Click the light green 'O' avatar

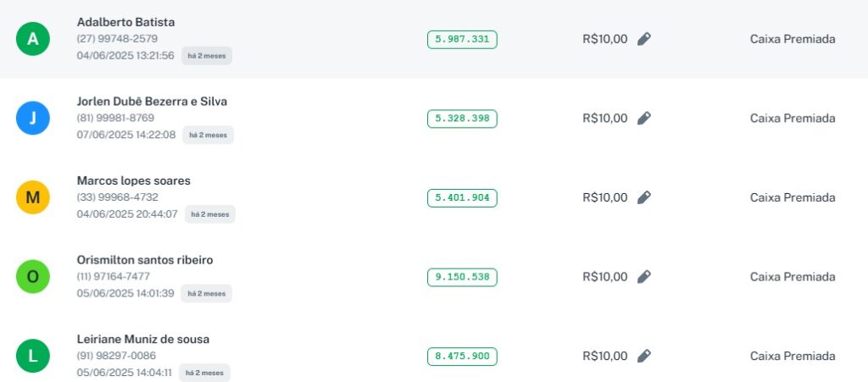point(33,277)
